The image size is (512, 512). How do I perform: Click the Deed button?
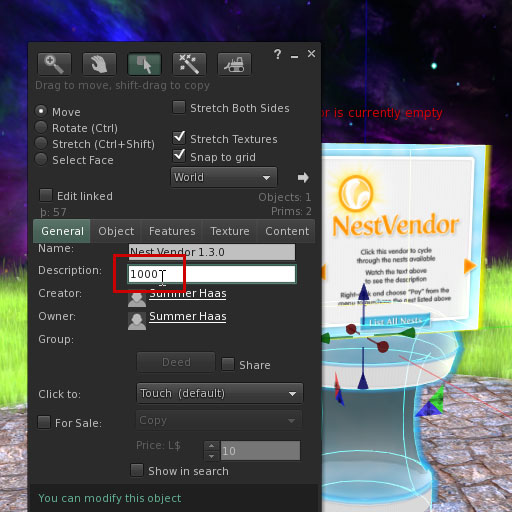click(176, 362)
